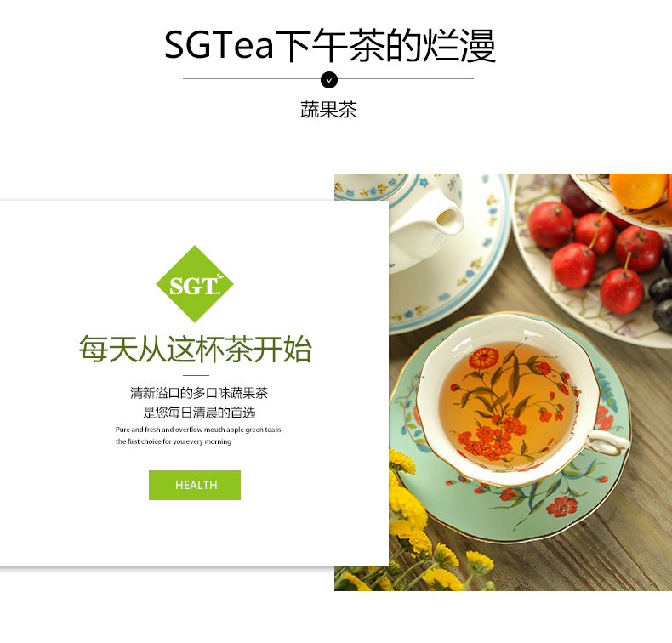Click the green HEALTH button
The height and width of the screenshot is (643, 672).
click(x=195, y=485)
